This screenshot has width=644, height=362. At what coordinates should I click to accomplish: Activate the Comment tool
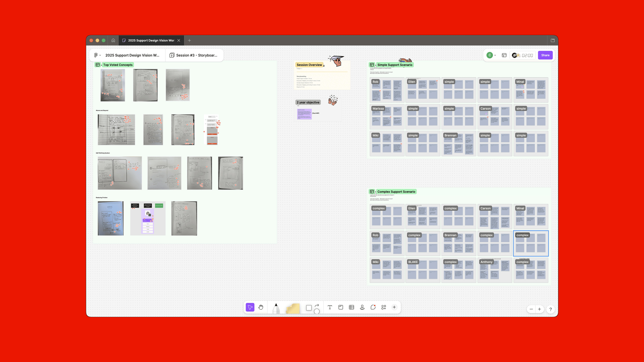pyautogui.click(x=373, y=307)
